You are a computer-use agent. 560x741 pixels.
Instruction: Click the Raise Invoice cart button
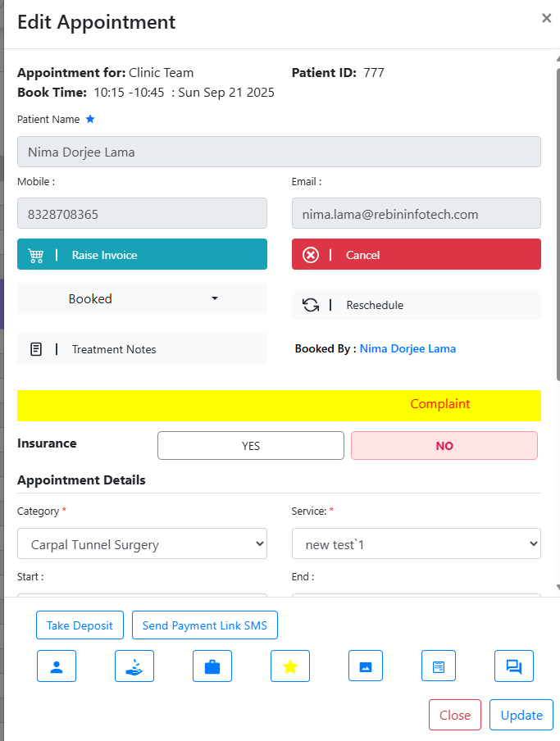[142, 255]
